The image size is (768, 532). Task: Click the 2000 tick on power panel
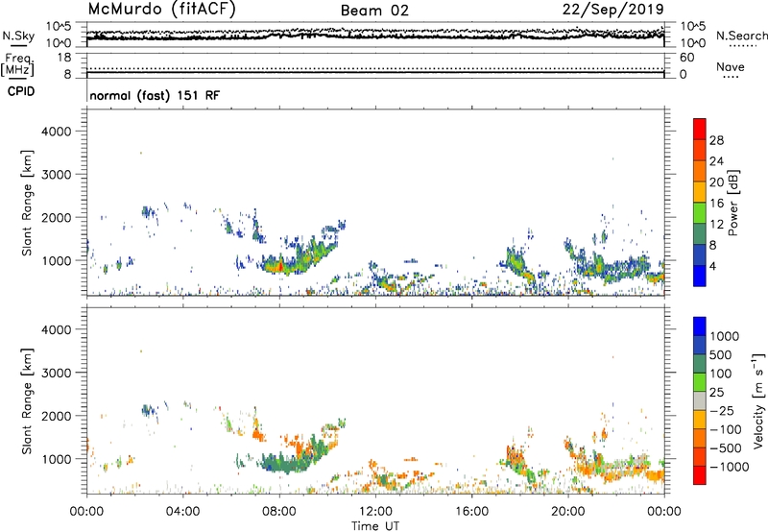pos(57,217)
